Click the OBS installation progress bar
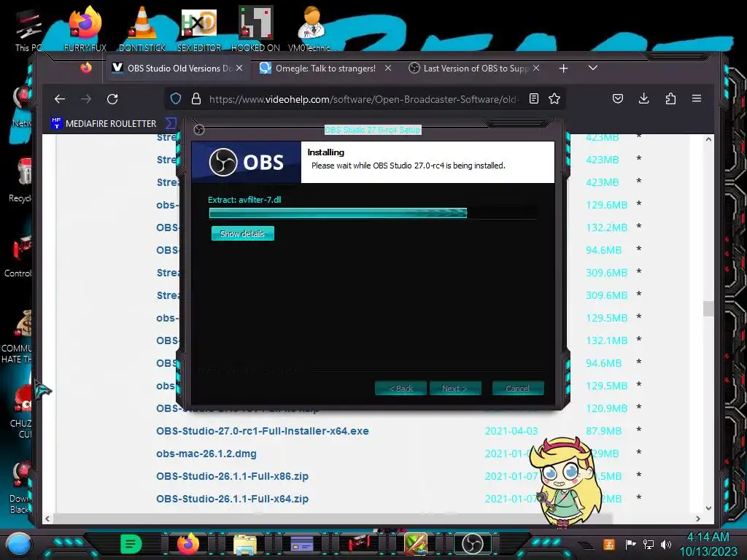 [x=373, y=213]
